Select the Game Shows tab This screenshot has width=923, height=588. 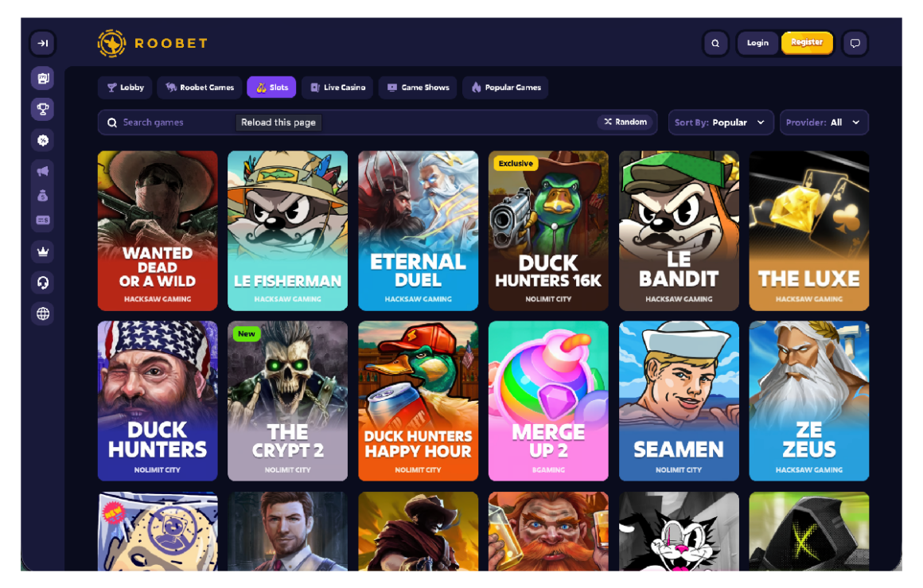coord(418,87)
